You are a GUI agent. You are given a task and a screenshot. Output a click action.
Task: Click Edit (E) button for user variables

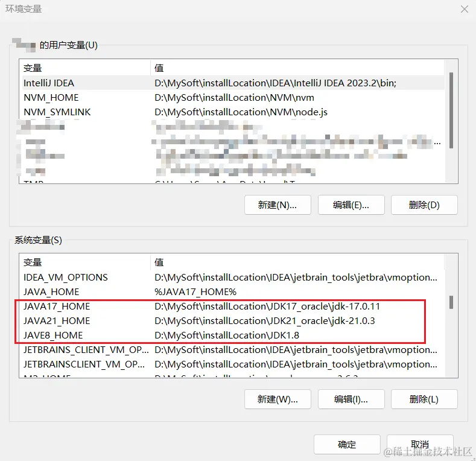(x=351, y=205)
